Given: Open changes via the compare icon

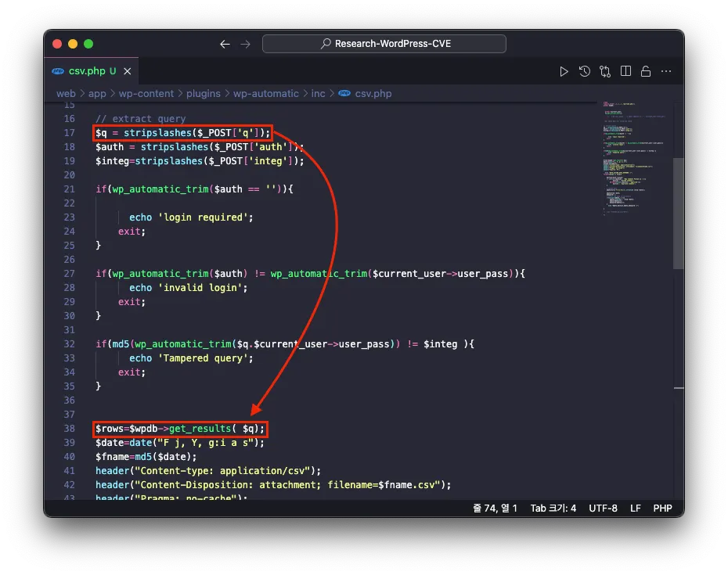Looking at the screenshot, I should click(x=605, y=71).
